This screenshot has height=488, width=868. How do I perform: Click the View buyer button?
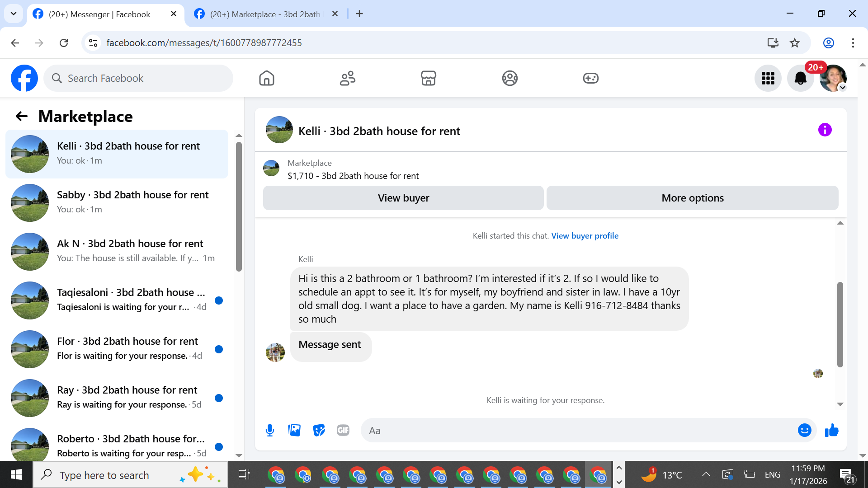(x=403, y=198)
